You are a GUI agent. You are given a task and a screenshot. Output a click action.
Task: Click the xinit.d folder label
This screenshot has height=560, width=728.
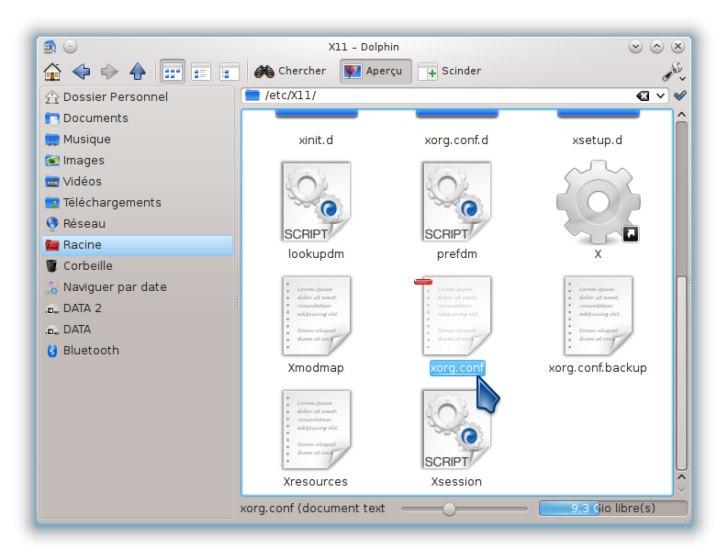(316, 140)
